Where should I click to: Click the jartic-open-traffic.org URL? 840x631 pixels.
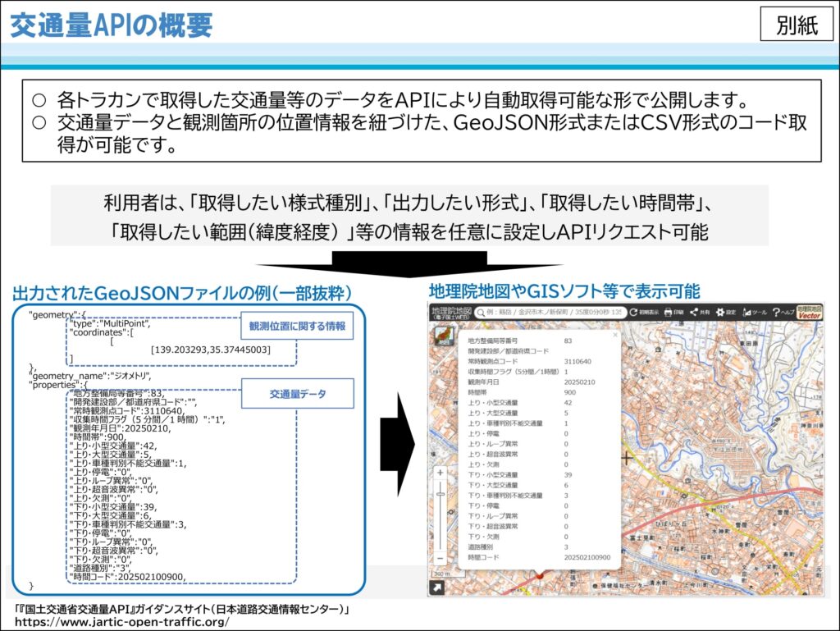click(122, 622)
